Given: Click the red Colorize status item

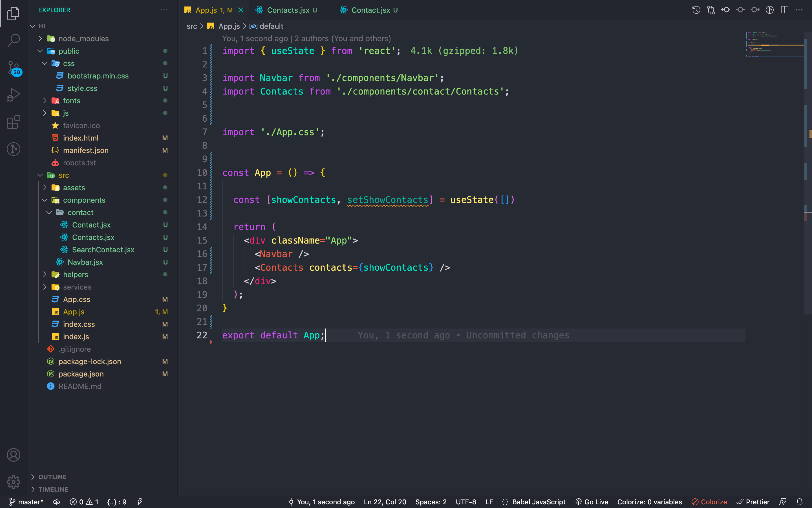Looking at the screenshot, I should coord(709,502).
